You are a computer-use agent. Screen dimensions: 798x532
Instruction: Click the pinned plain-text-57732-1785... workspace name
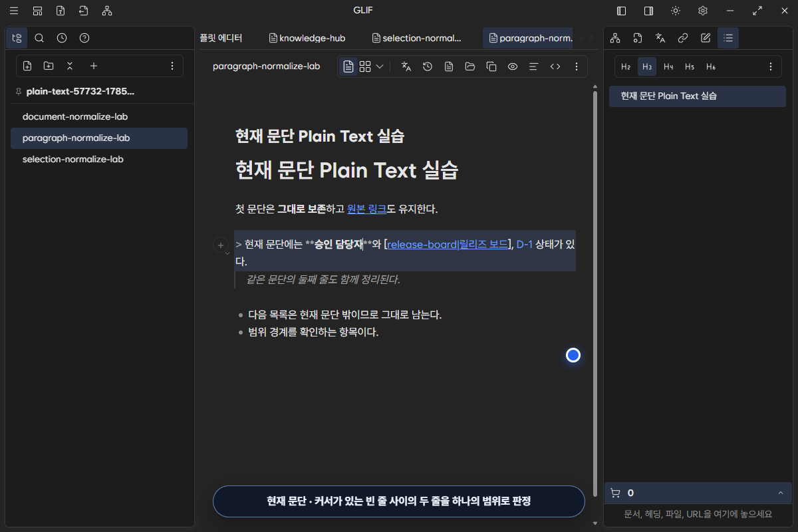pyautogui.click(x=80, y=91)
